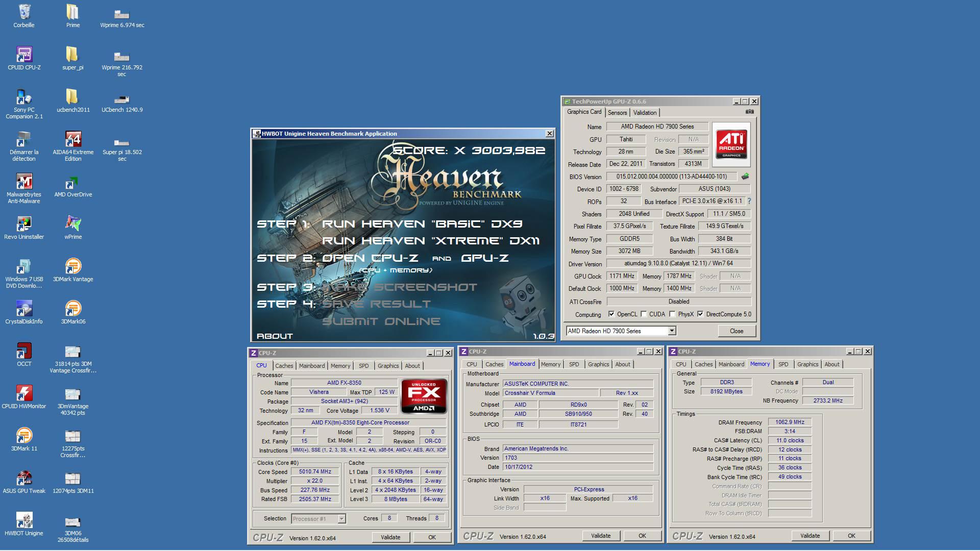Viewport: 980px width, 551px height.
Task: Open Windows 7 USB DVD Download shortcut
Action: 24,273
